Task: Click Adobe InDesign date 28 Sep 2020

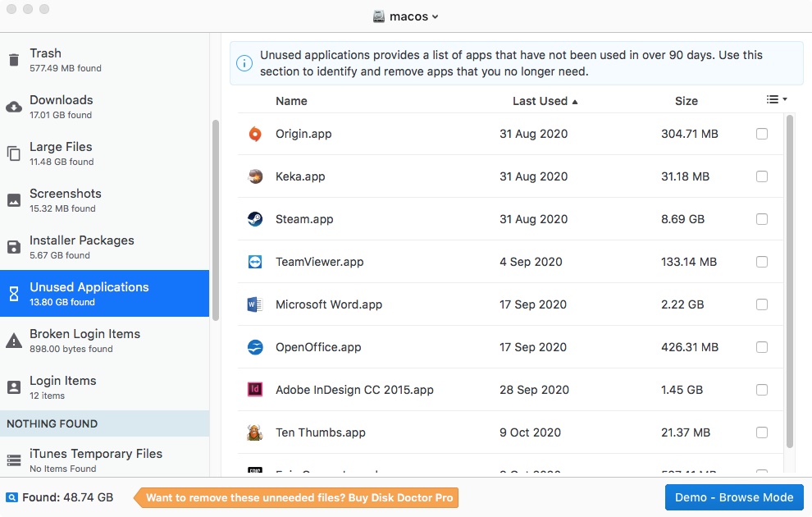Action: 534,390
